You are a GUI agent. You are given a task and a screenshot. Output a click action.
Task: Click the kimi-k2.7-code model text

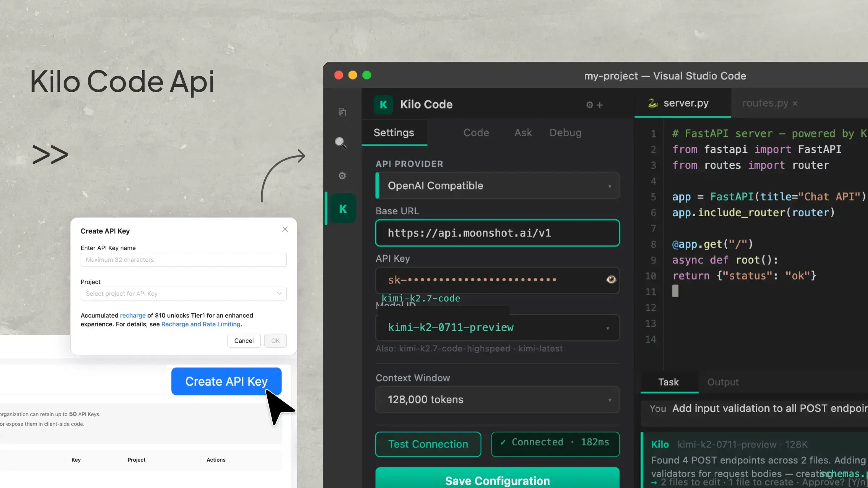[421, 298]
